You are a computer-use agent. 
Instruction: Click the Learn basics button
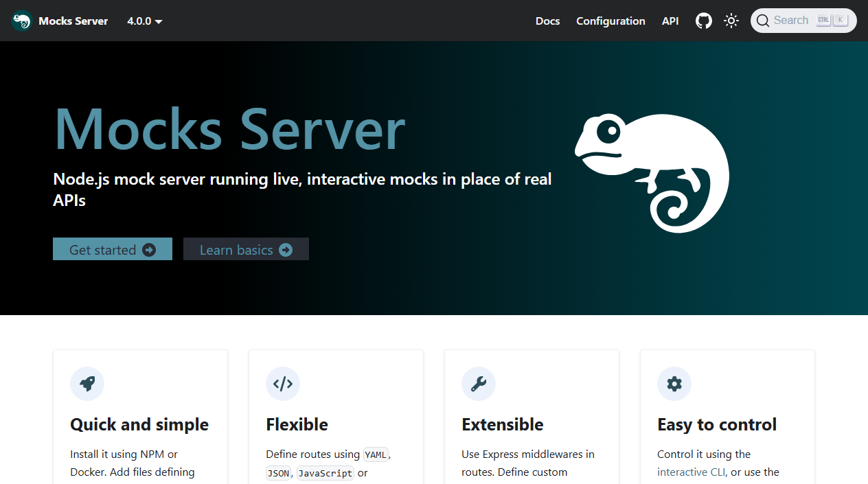246,249
